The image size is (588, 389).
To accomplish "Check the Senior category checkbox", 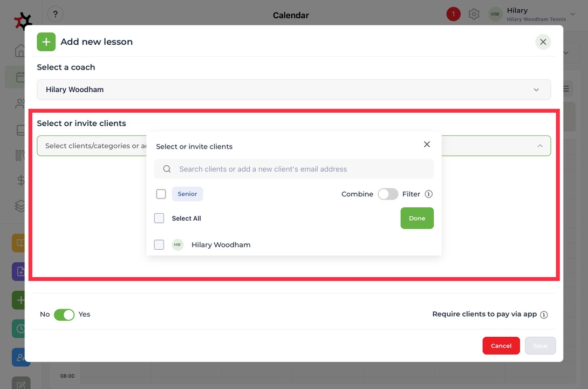I will click(161, 194).
